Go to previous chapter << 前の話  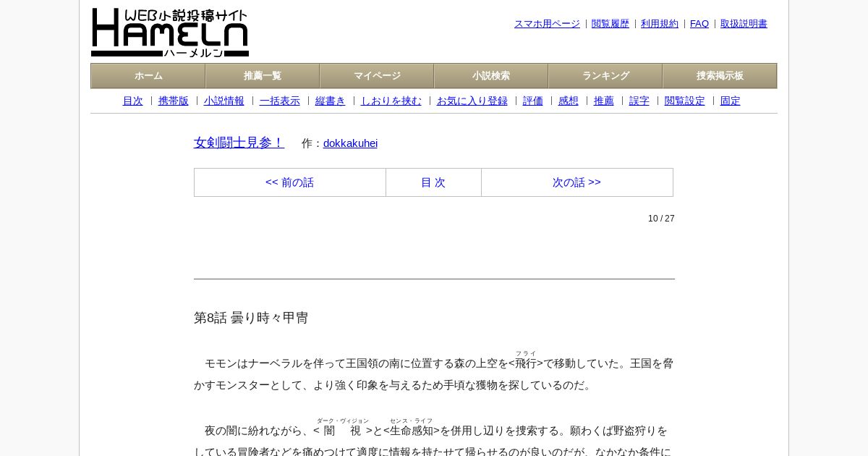click(289, 182)
